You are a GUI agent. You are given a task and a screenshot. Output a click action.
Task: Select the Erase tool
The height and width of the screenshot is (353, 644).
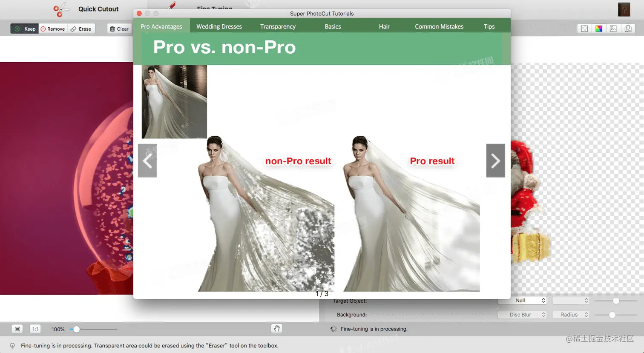pos(81,29)
